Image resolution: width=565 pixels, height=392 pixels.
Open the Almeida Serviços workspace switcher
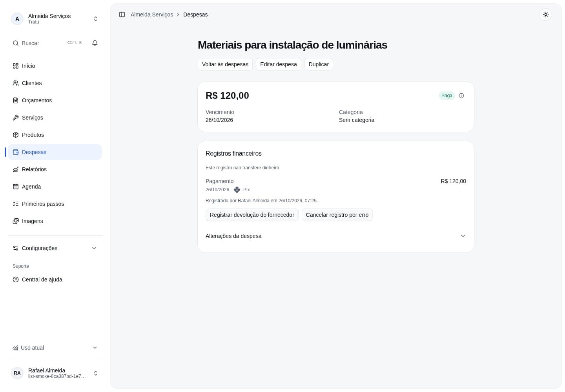tap(55, 19)
